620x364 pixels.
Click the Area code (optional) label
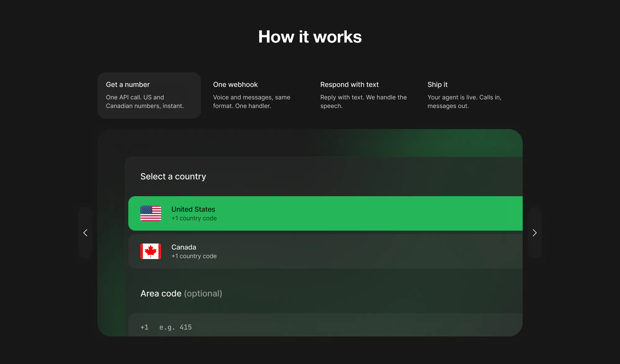[181, 293]
